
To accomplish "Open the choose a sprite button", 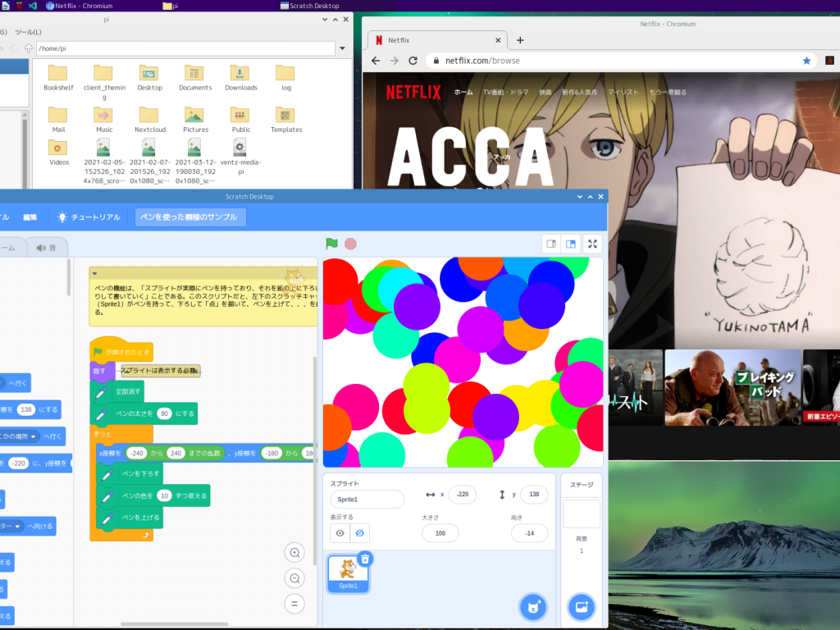I will pyautogui.click(x=533, y=607).
